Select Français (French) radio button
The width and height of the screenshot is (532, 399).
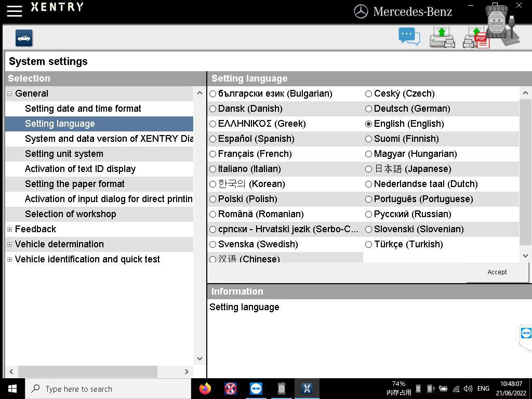(212, 154)
